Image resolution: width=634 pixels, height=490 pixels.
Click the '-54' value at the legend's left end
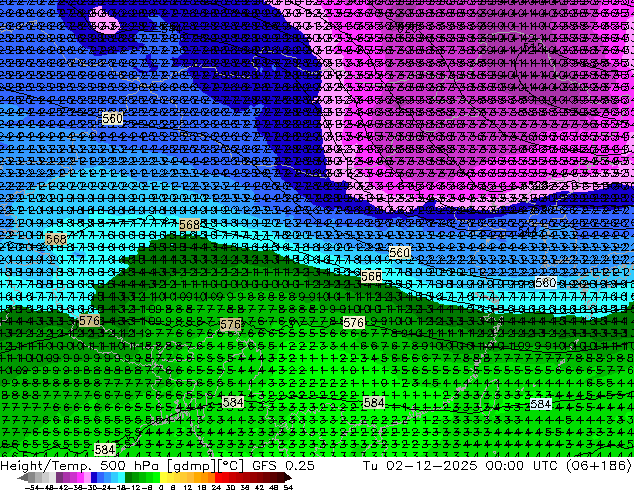32,487
